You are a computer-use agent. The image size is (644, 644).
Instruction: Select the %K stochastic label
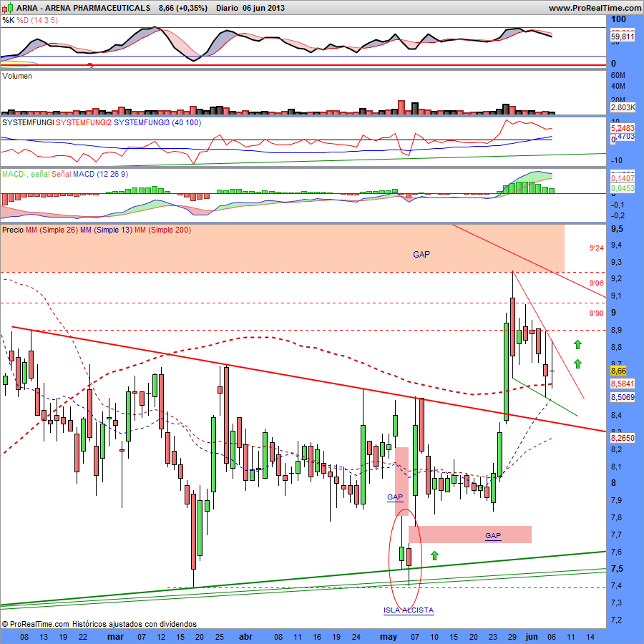tap(8, 20)
